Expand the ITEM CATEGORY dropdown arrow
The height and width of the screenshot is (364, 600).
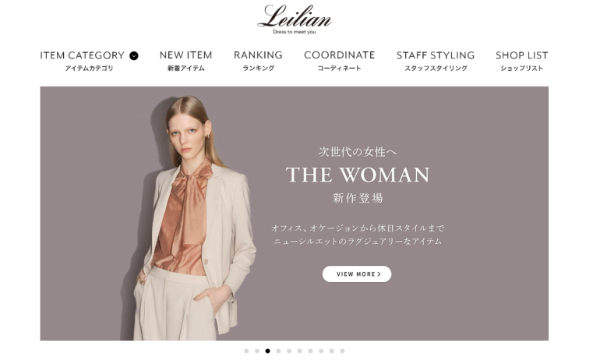134,56
